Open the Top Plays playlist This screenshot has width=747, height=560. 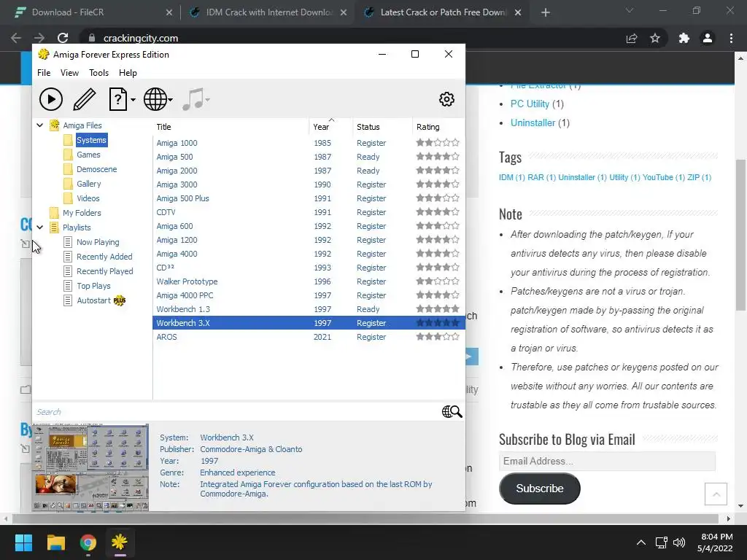point(93,286)
